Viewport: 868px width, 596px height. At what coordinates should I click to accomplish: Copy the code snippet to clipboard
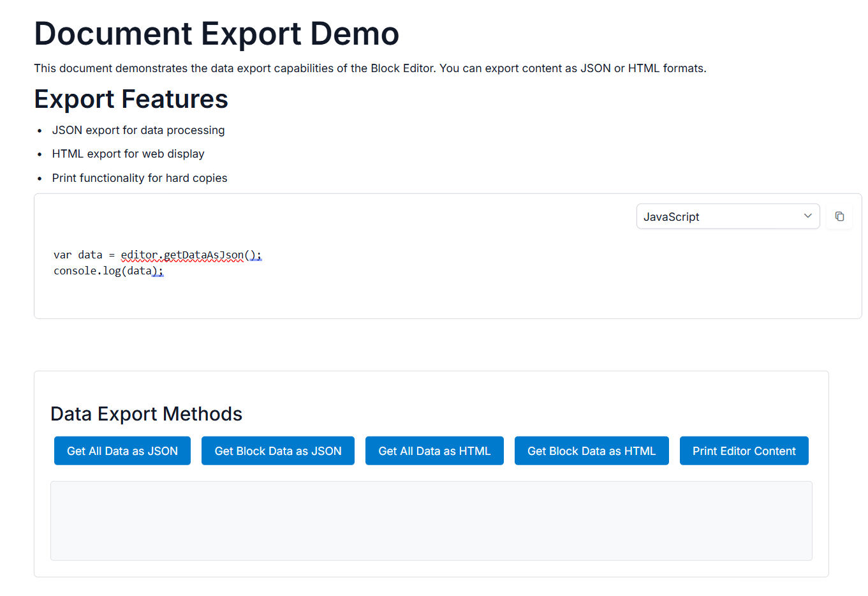pos(839,216)
